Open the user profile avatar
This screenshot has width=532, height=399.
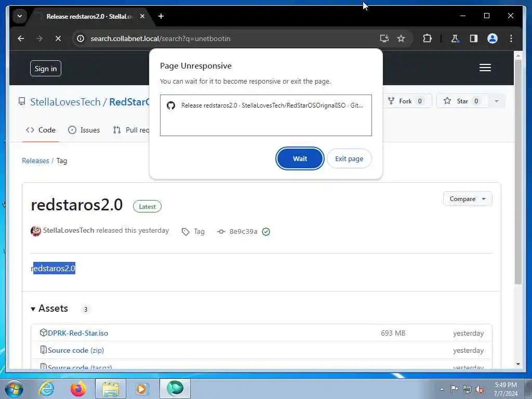493,38
